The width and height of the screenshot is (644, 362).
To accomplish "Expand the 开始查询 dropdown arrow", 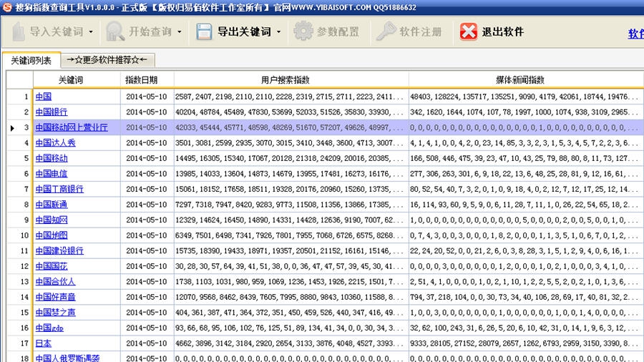I will tap(180, 32).
